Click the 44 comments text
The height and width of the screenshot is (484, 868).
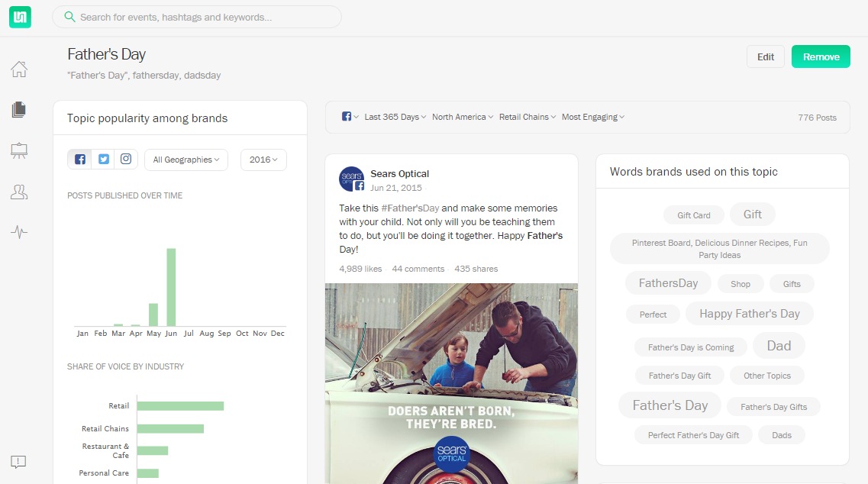(x=418, y=269)
